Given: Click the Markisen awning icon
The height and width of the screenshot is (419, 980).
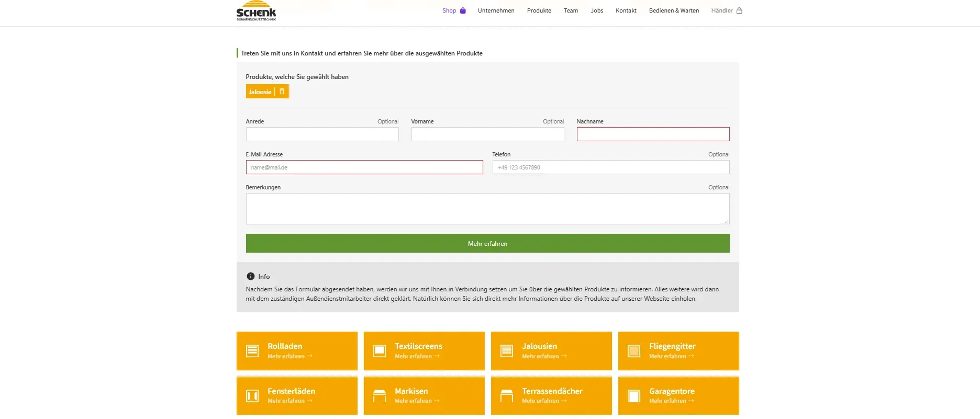Looking at the screenshot, I should 380,396.
